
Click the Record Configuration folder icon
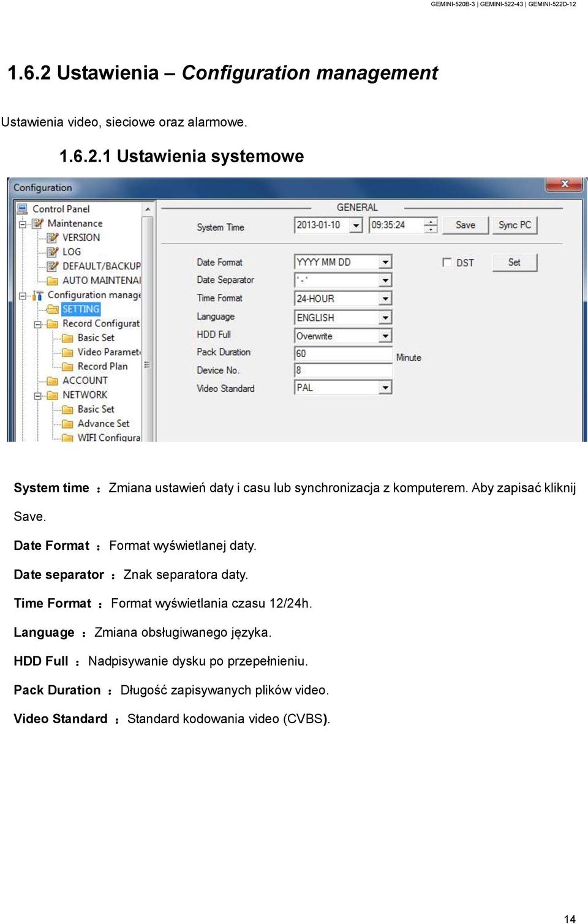point(53,323)
